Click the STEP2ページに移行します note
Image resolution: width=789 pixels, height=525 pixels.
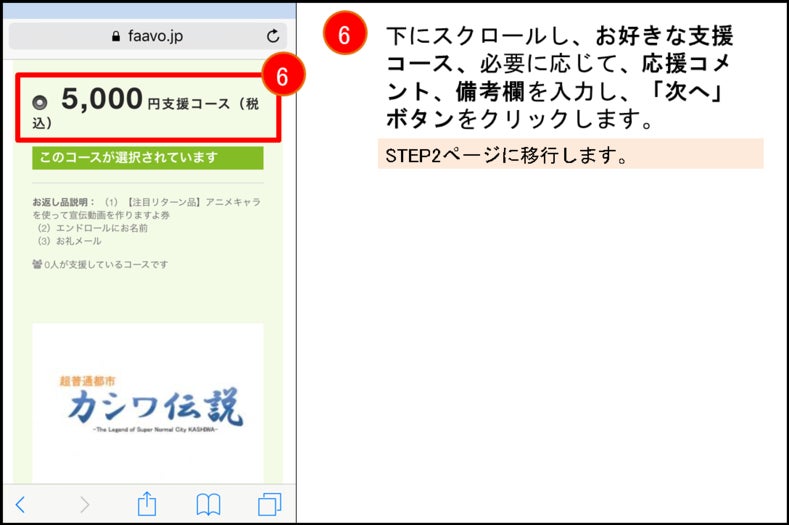click(571, 154)
